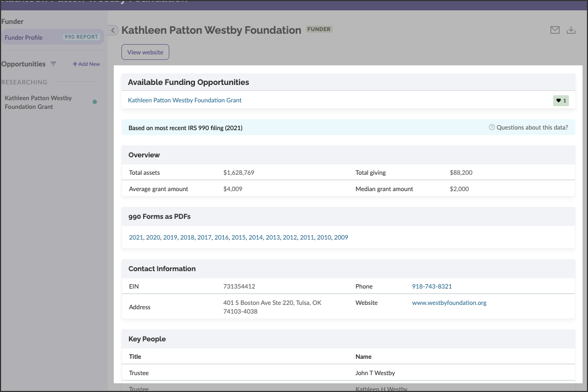Open the 2009 Form 990 PDF
The image size is (588, 392).
point(341,237)
